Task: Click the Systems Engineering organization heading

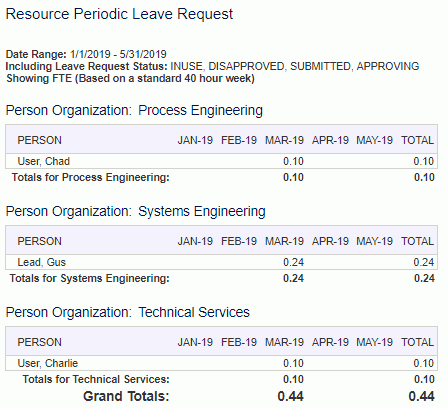Action: pyautogui.click(x=135, y=212)
